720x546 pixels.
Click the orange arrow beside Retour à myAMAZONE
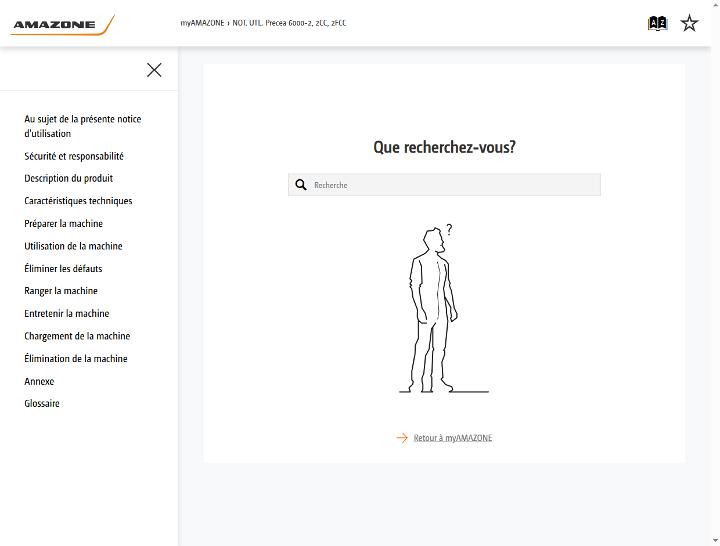coord(402,438)
